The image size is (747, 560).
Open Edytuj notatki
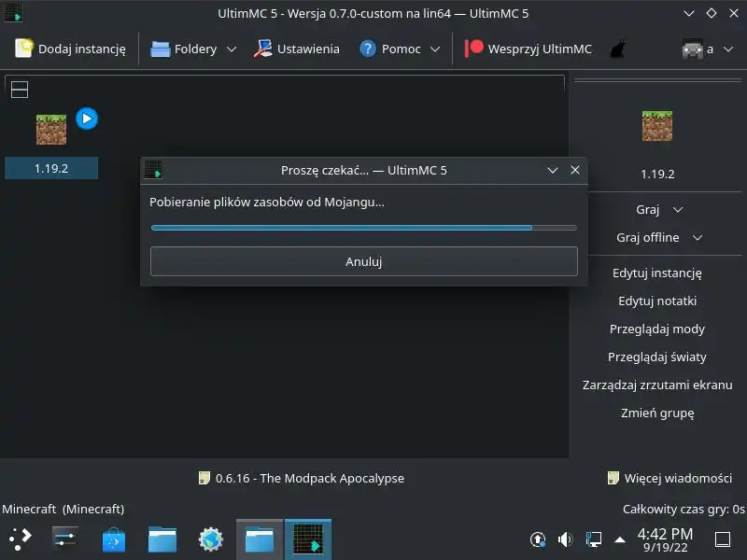pos(657,301)
